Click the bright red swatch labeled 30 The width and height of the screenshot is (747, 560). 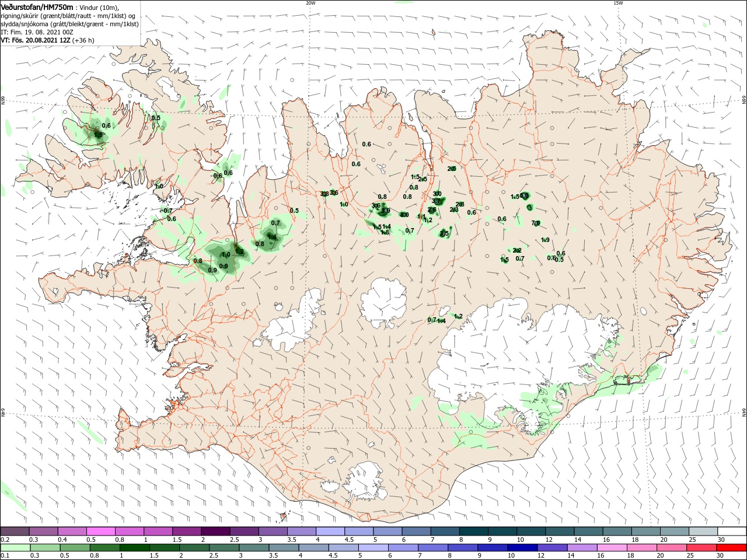pos(731,548)
